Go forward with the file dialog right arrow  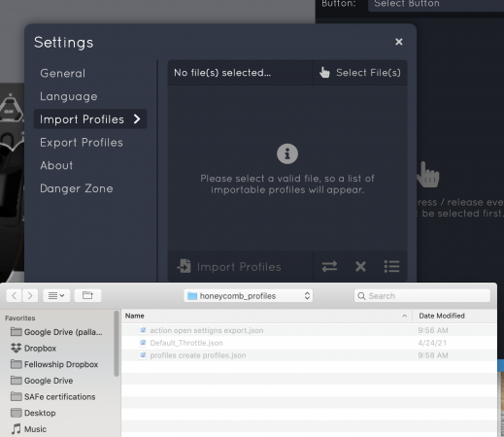click(x=30, y=295)
